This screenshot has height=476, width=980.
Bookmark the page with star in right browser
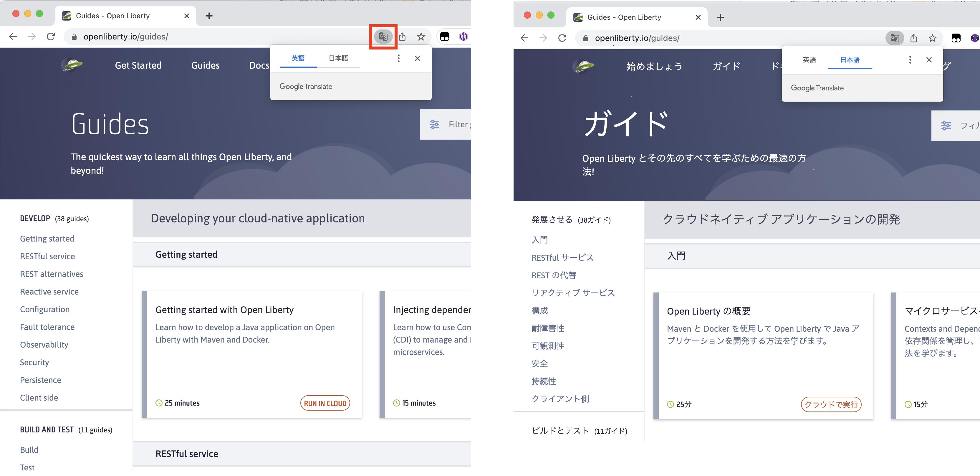(x=932, y=38)
